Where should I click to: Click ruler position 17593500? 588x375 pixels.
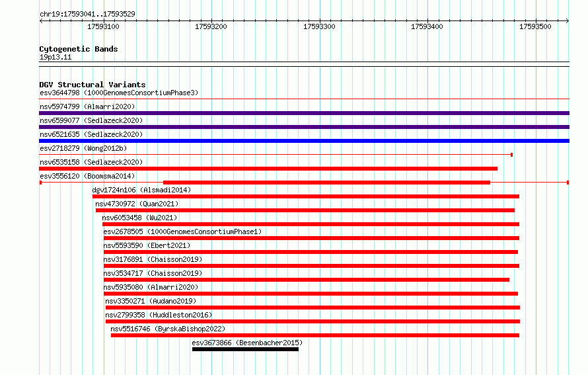coord(535,26)
